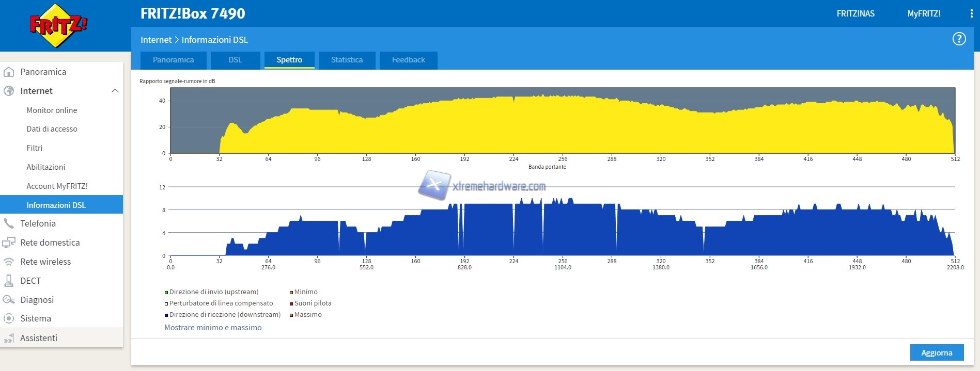Click the FRITZ! logo
980x371 pixels.
58,25
